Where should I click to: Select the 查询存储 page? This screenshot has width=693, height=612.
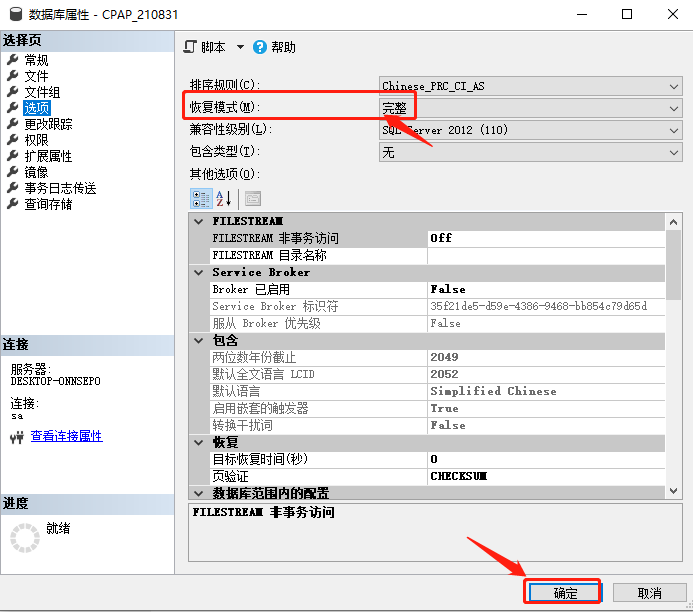(x=48, y=204)
